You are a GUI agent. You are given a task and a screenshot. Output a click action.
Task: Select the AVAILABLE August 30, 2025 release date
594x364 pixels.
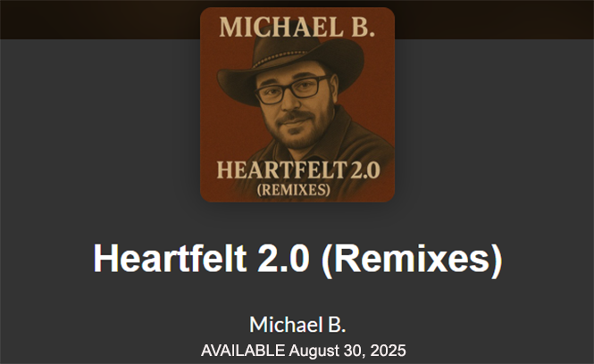(x=303, y=351)
